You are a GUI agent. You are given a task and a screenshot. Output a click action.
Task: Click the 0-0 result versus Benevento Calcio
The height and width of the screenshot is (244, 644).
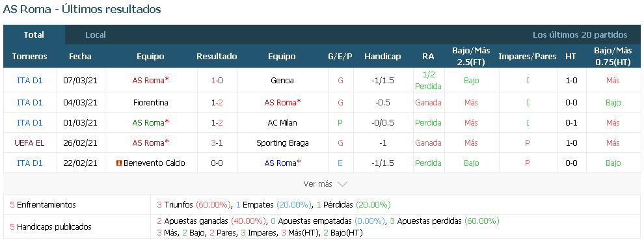click(217, 163)
